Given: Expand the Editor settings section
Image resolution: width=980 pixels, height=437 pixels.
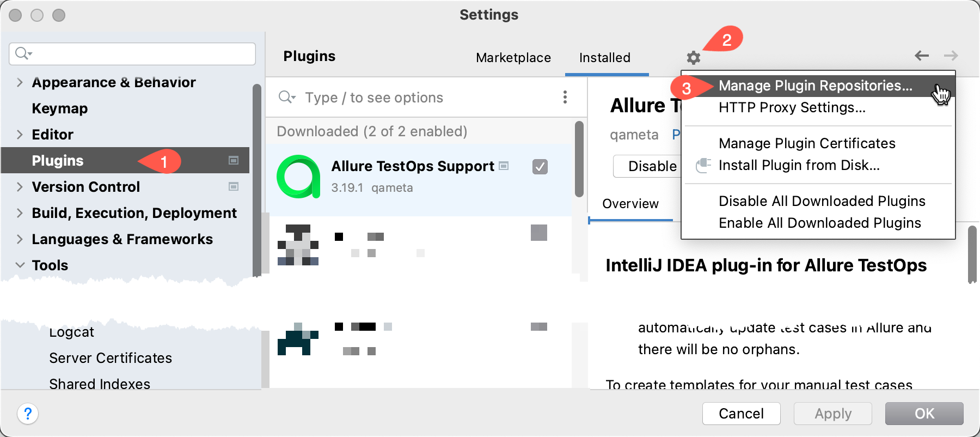Looking at the screenshot, I should 20,135.
